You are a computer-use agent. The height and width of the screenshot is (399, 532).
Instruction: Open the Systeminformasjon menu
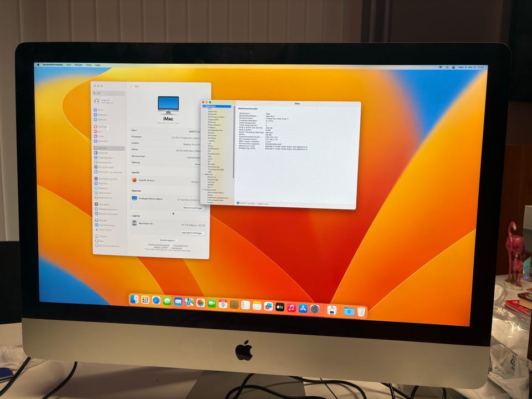point(53,64)
